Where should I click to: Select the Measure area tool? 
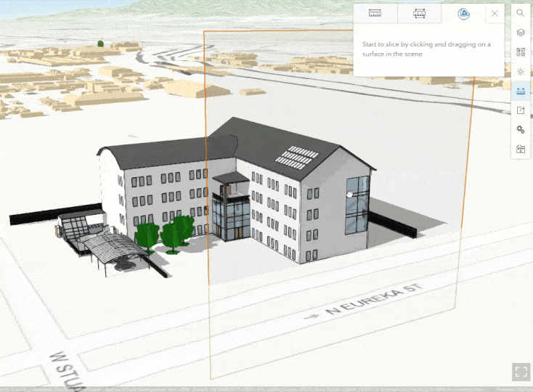(419, 14)
